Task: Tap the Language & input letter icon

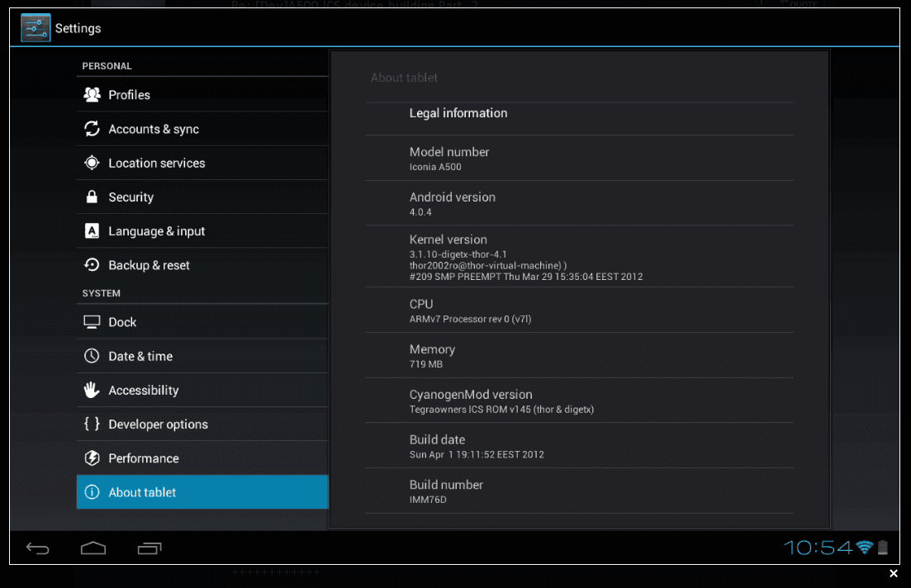Action: click(92, 230)
